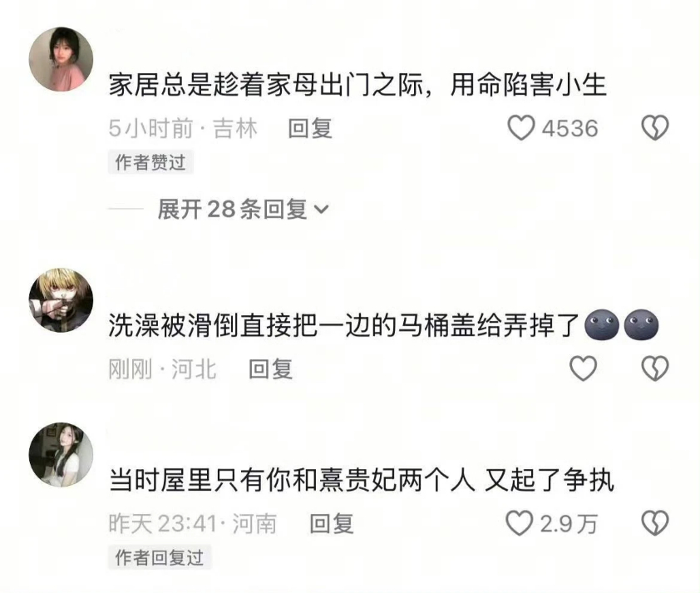Select the comment mentioning 熹贵妃

pyautogui.click(x=362, y=481)
